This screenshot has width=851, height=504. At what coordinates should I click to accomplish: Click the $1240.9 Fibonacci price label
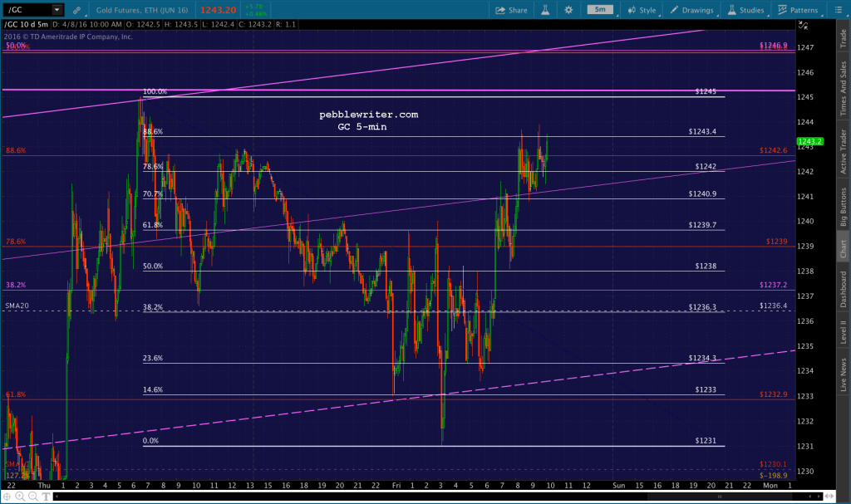click(x=702, y=193)
